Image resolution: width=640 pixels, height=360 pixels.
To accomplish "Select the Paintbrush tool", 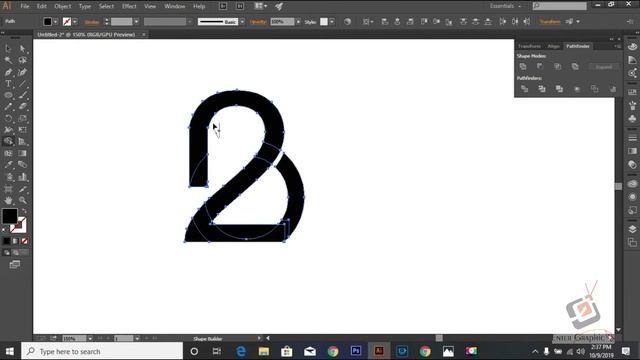I will [x=22, y=95].
